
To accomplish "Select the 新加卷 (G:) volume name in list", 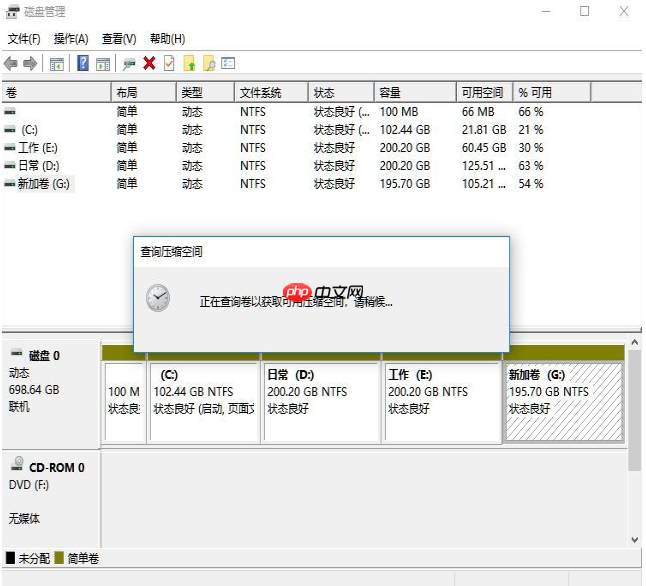I will pyautogui.click(x=44, y=184).
